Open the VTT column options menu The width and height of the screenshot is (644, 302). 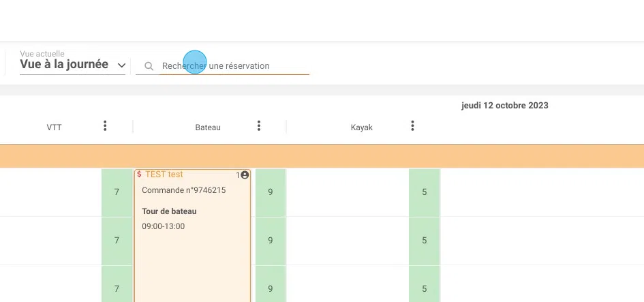[x=105, y=125]
